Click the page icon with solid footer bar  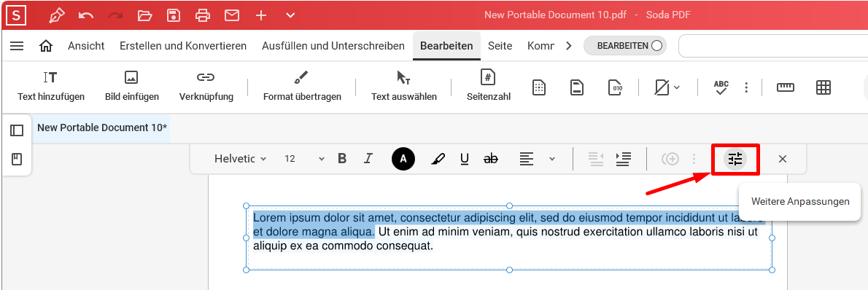point(577,87)
